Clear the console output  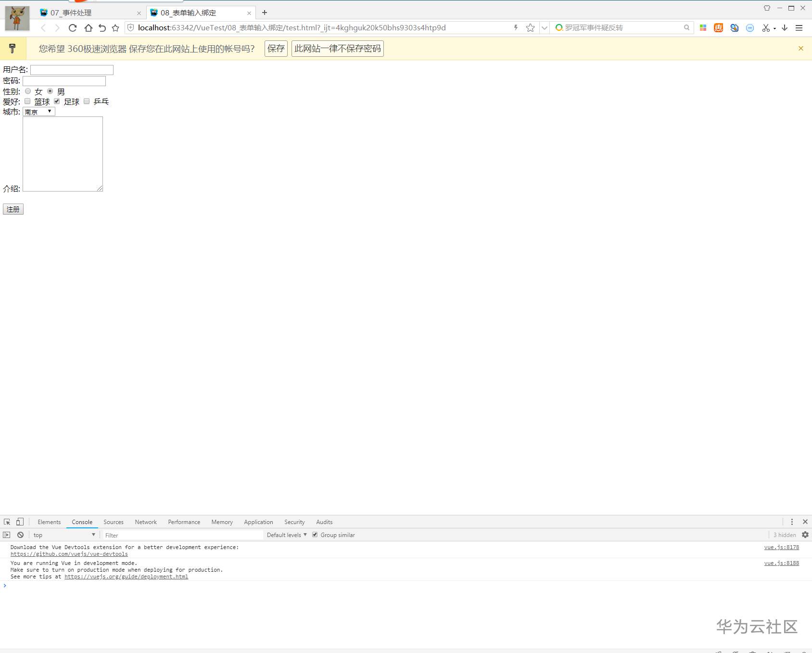coord(20,535)
